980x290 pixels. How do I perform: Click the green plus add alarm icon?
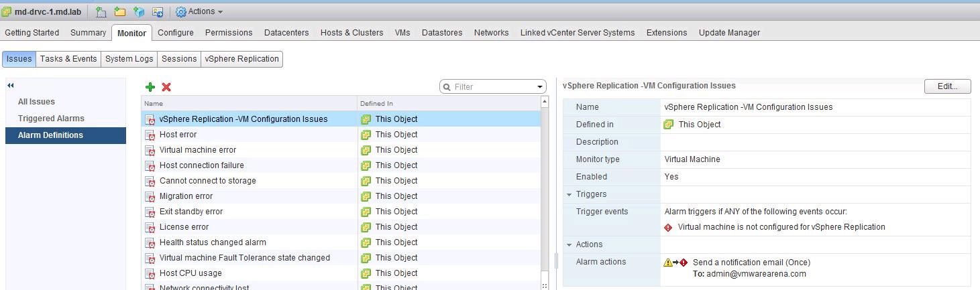pos(150,87)
